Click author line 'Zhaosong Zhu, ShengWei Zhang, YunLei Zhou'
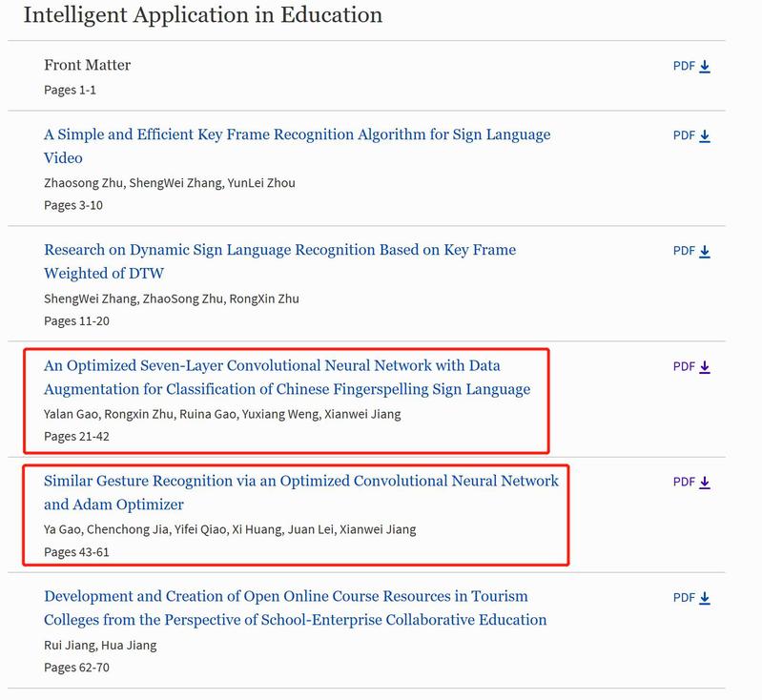Screen dimensions: 762x700 (169, 183)
